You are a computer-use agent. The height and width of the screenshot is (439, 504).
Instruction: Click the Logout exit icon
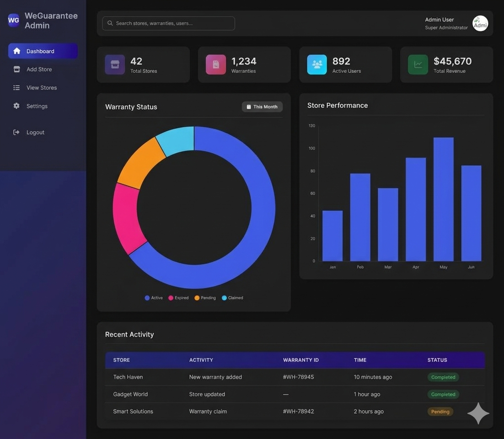pyautogui.click(x=16, y=132)
